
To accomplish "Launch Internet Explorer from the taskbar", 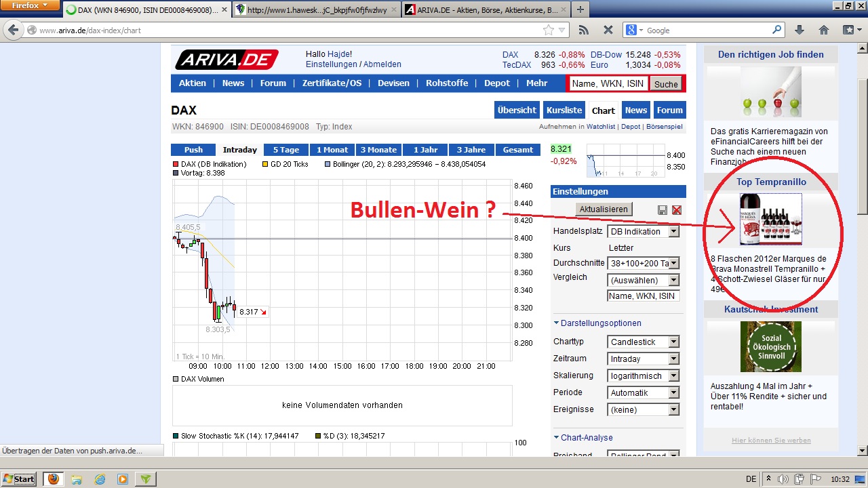I will pyautogui.click(x=100, y=479).
